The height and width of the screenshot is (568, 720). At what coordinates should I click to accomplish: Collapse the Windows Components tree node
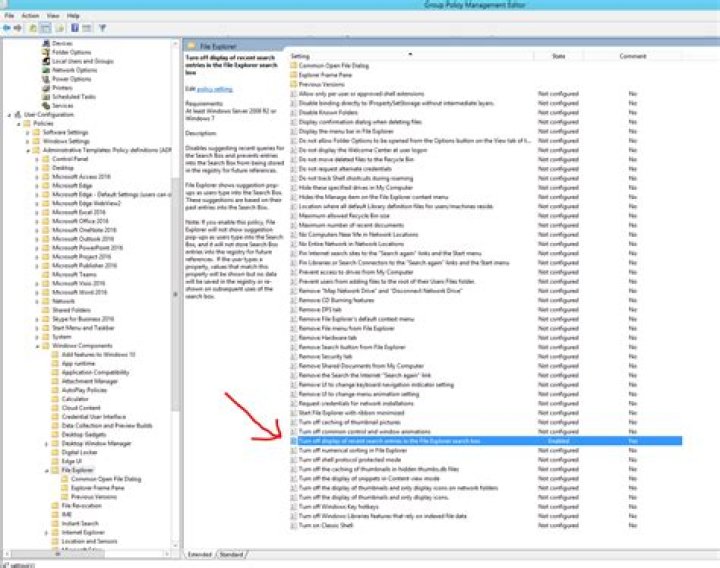37,346
